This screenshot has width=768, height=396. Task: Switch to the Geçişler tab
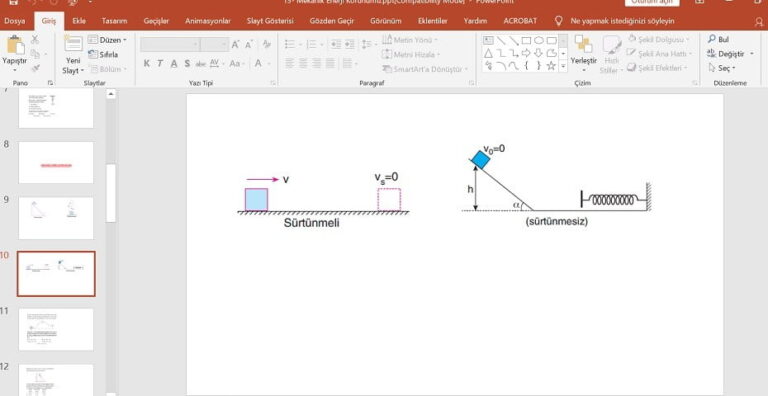tap(156, 21)
